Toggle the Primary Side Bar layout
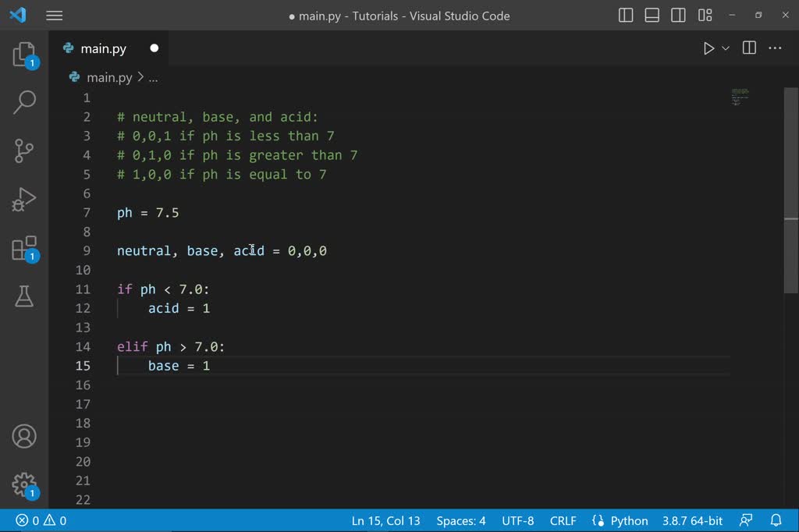This screenshot has width=799, height=532. [626, 16]
